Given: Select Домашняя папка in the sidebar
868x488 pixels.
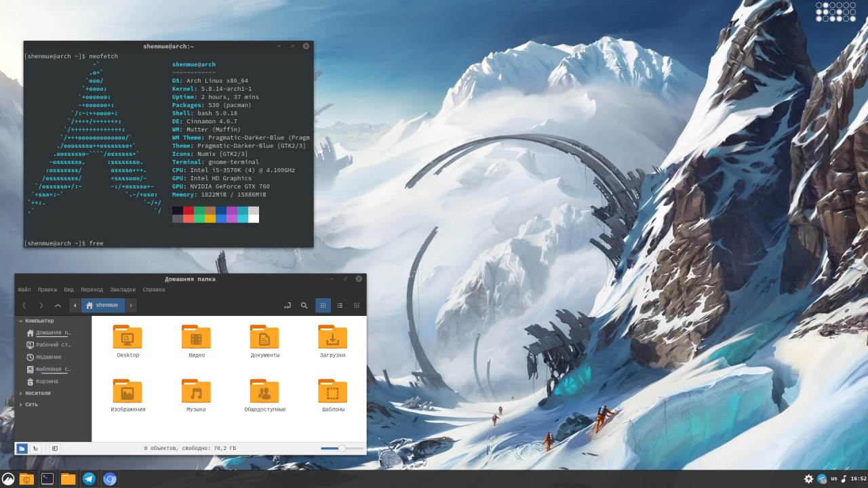Looking at the screenshot, I should [x=49, y=333].
